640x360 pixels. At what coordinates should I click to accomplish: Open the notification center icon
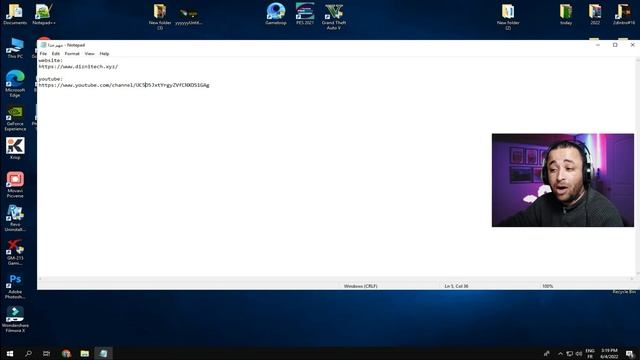[x=630, y=353]
